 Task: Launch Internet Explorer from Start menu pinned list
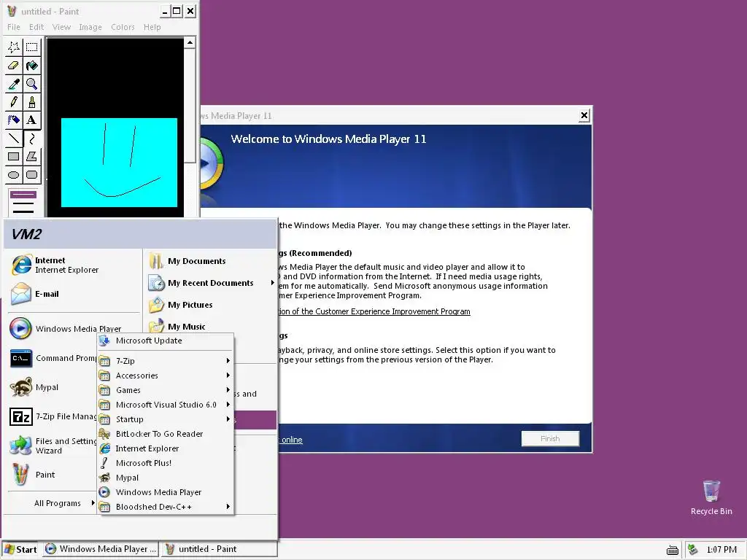tap(74, 265)
